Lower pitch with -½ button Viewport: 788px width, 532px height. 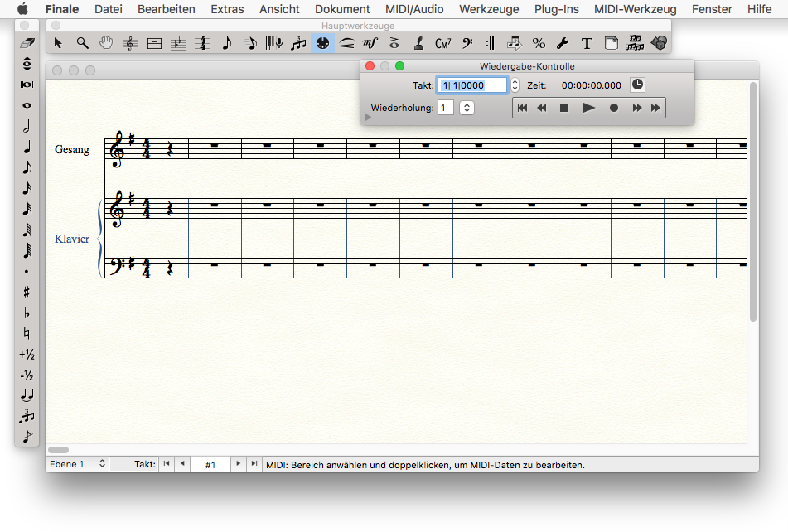(x=27, y=375)
